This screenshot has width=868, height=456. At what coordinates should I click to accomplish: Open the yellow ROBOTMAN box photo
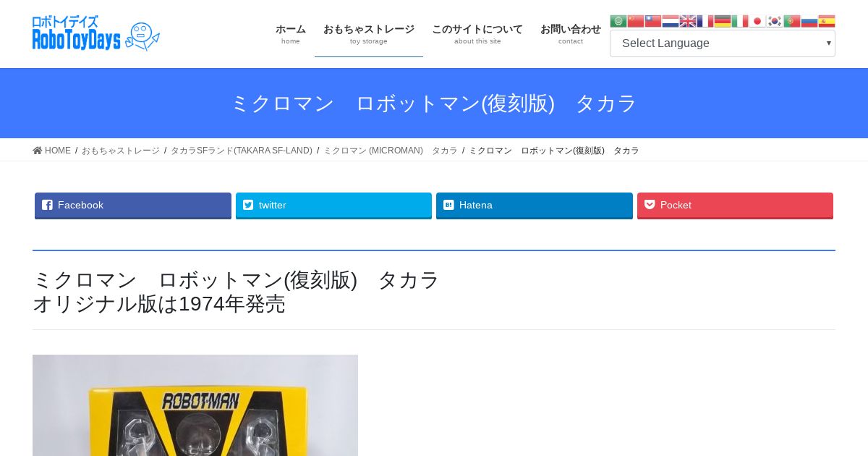coord(195,405)
